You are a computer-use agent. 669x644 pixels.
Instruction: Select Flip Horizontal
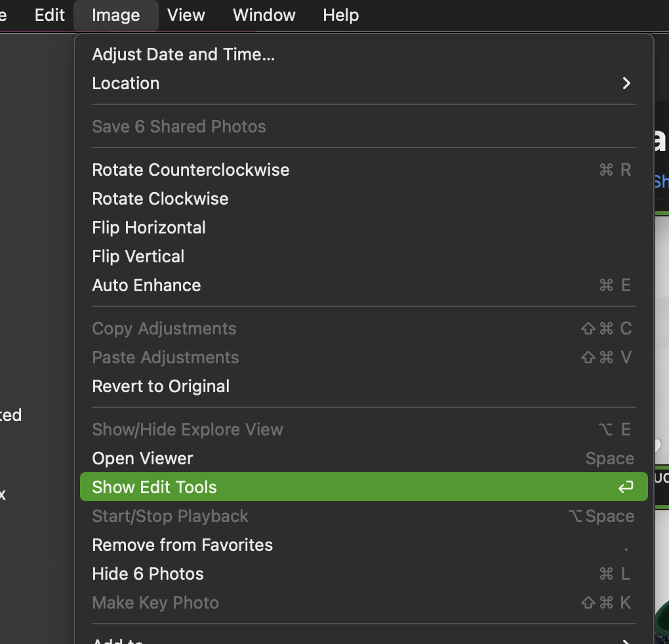(x=148, y=228)
